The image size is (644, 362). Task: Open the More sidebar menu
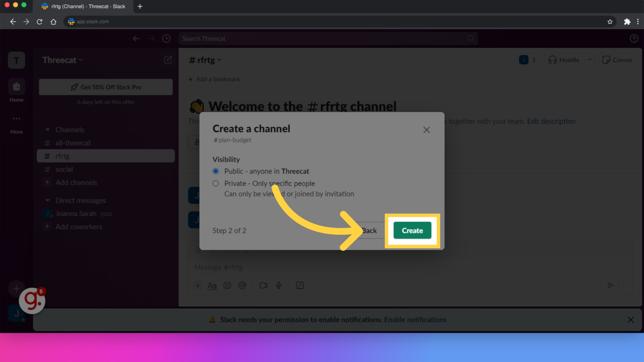tap(16, 124)
